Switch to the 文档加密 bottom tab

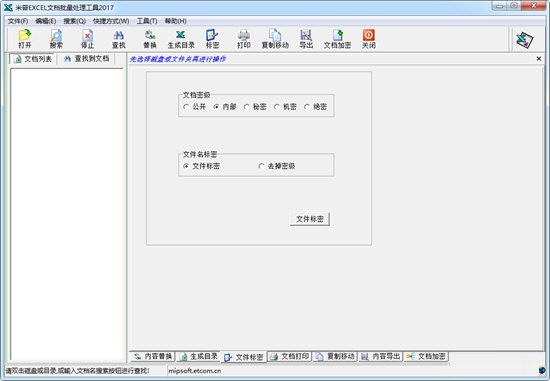pos(426,356)
